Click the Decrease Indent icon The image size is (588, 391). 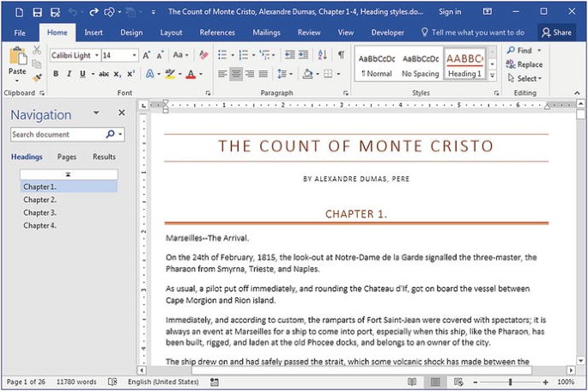(x=289, y=55)
